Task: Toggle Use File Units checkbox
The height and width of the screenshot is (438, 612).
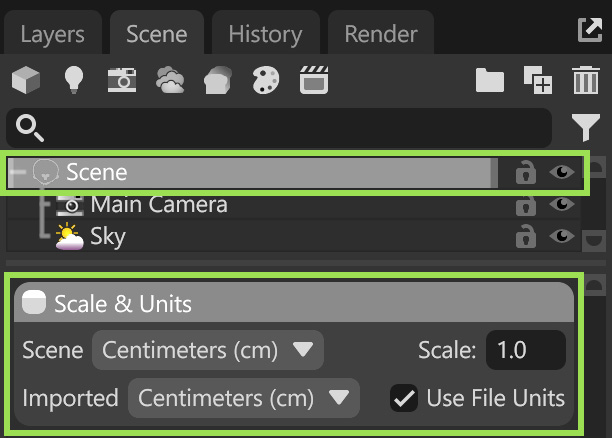Action: pyautogui.click(x=404, y=398)
